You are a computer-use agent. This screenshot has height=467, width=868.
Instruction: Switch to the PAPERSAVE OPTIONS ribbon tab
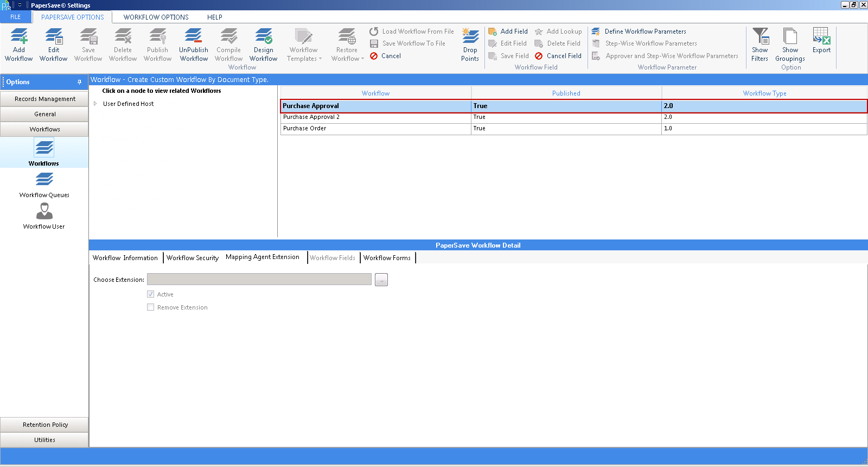click(x=73, y=17)
